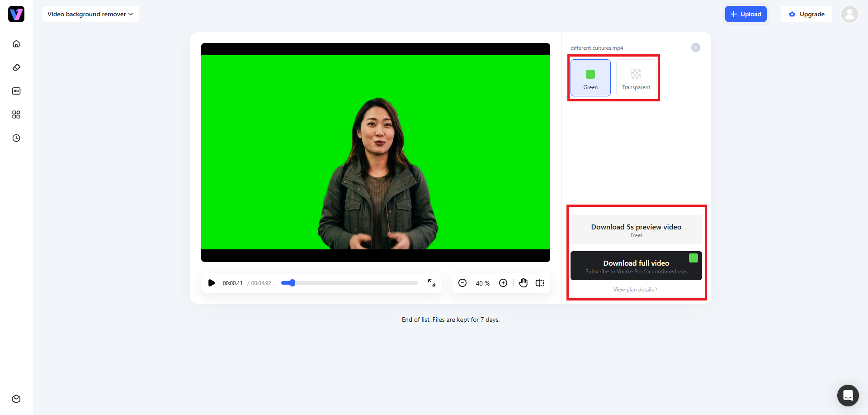Click the Upgrade button
868x415 pixels.
click(x=807, y=14)
